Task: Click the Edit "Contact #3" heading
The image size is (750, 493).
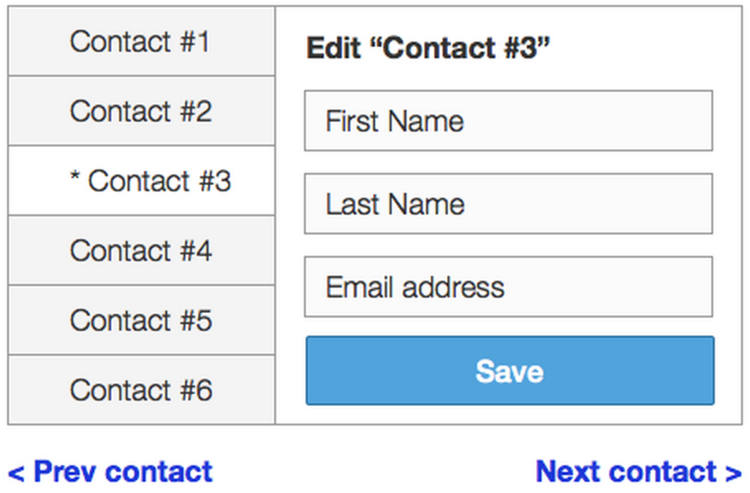Action: pyautogui.click(x=429, y=47)
